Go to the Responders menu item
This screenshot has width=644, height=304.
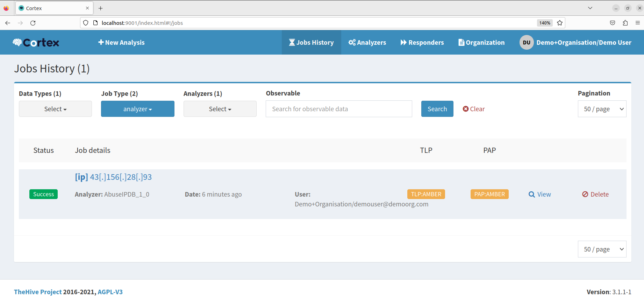pos(422,42)
